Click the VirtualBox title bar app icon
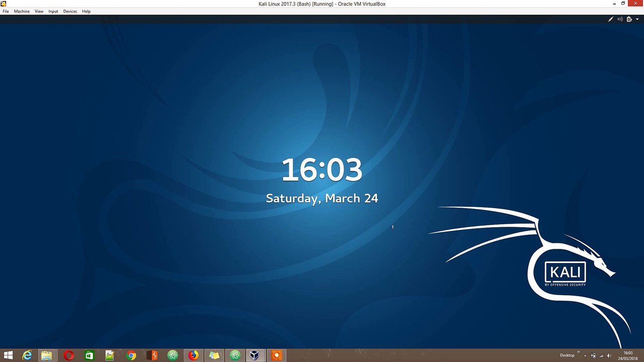The image size is (644, 362). [4, 4]
